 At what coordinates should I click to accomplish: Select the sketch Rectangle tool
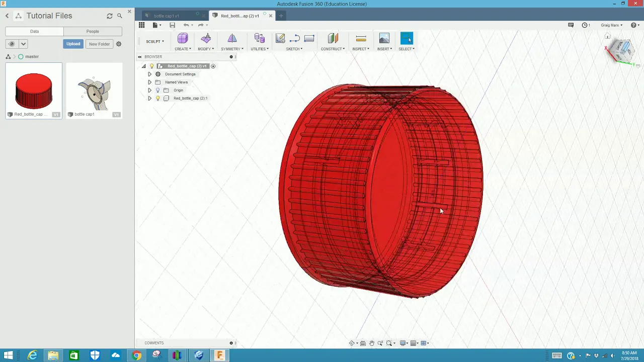tap(309, 39)
